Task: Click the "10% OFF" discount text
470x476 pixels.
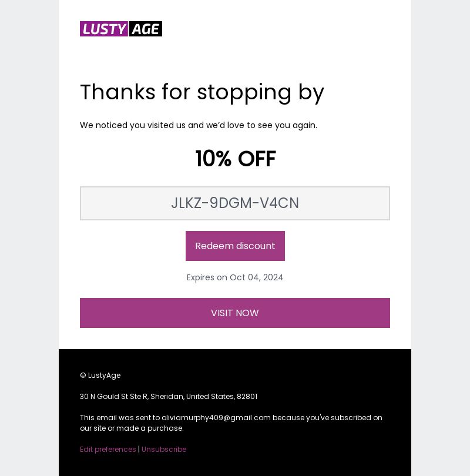Action: (235, 159)
